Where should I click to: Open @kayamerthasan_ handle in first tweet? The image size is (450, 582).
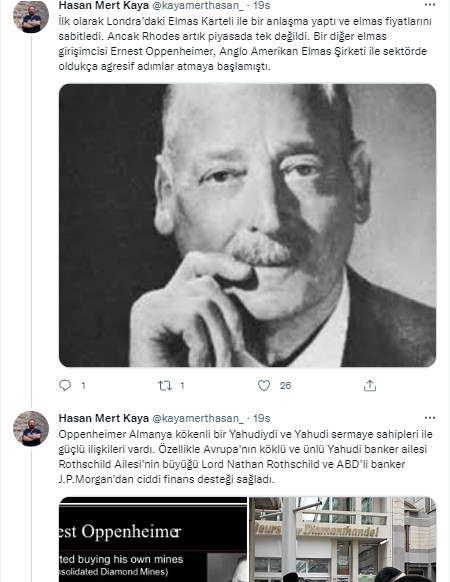click(x=198, y=5)
